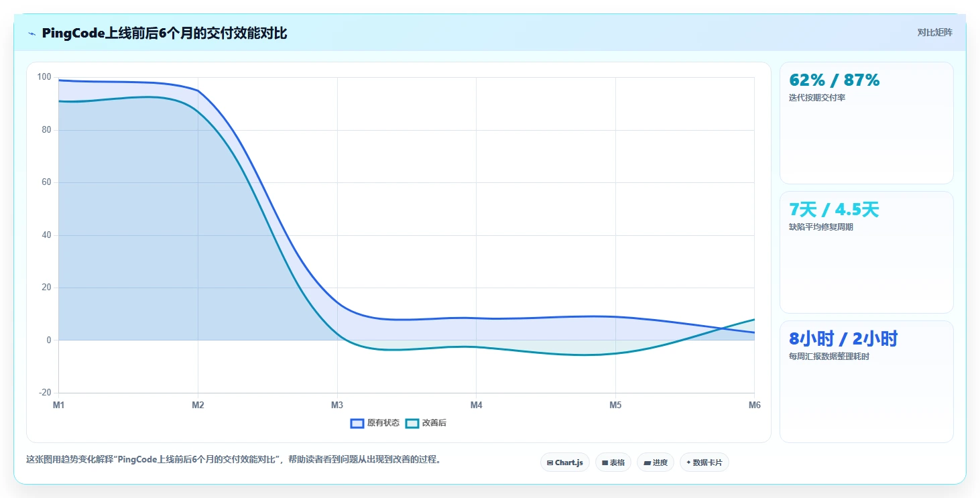The width and height of the screenshot is (980, 498).
Task: Click the 对比矩阵 label in header
Action: click(x=934, y=32)
